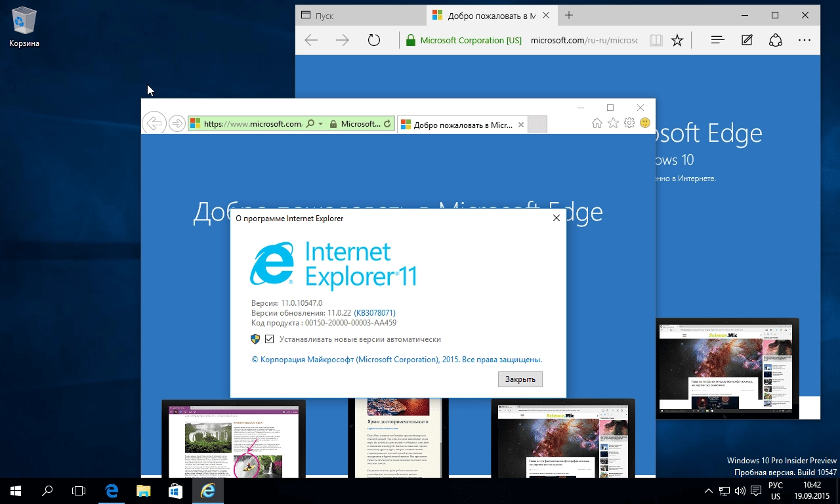Screen dimensions: 840x504
Task: Open network icon in system tray
Action: pos(724,490)
